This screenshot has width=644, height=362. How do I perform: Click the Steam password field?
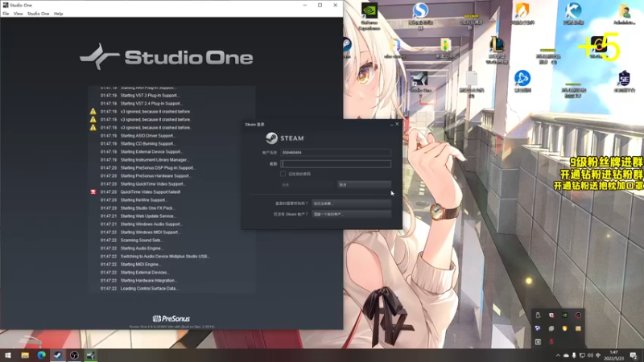pyautogui.click(x=336, y=164)
